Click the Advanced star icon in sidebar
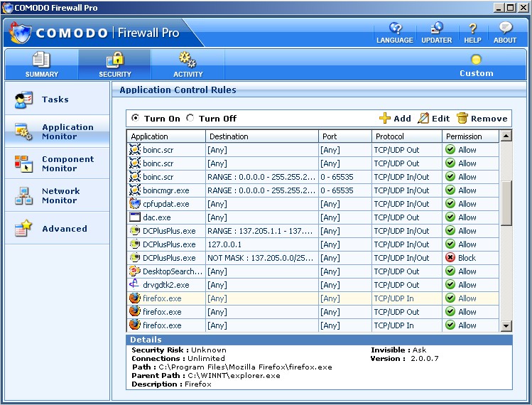Image resolution: width=532 pixels, height=405 pixels. [23, 228]
